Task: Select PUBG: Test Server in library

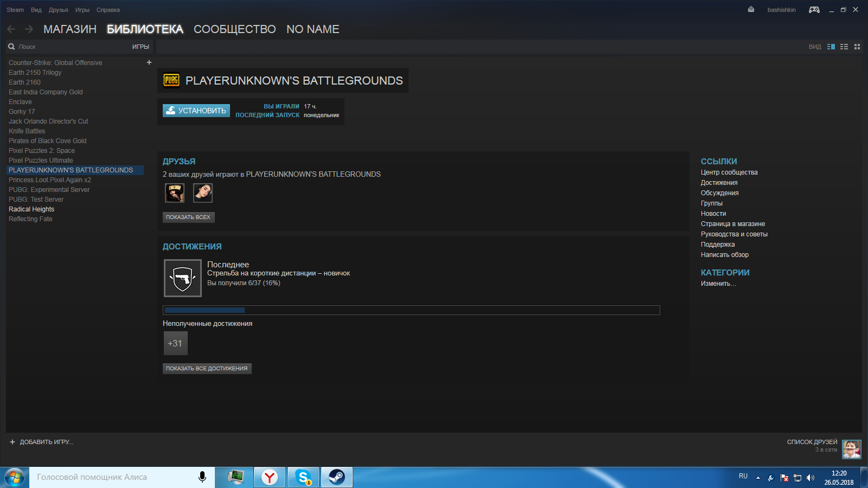Action: 36,200
